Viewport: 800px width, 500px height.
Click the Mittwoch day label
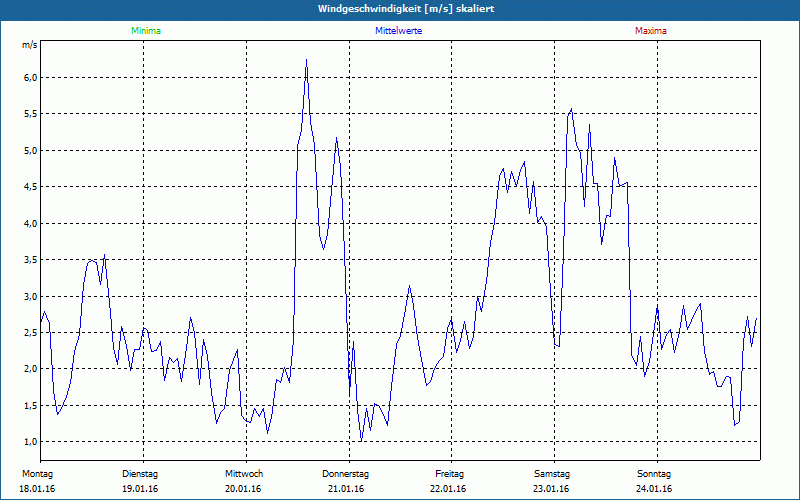coord(244,474)
